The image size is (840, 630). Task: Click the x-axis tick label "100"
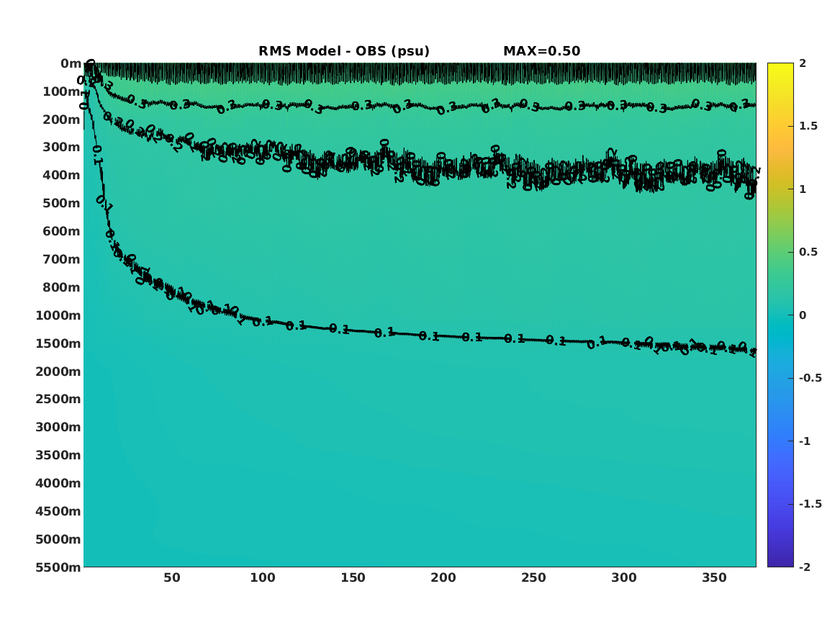click(x=263, y=578)
